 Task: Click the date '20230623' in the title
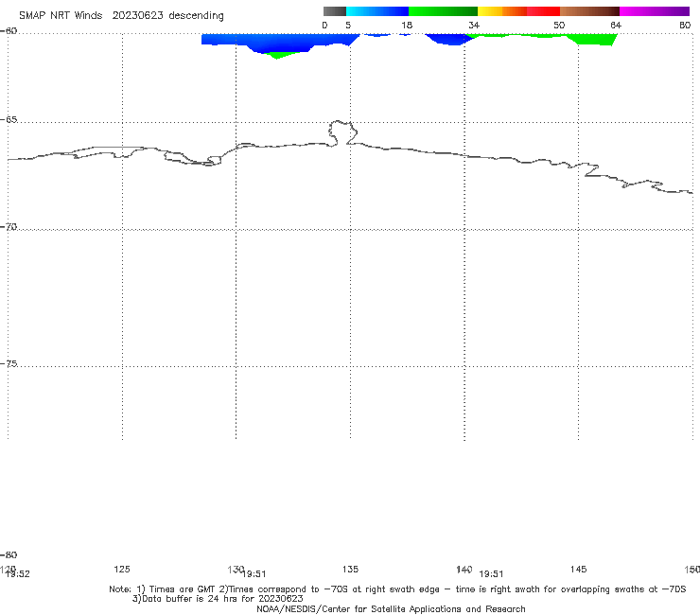coord(137,15)
